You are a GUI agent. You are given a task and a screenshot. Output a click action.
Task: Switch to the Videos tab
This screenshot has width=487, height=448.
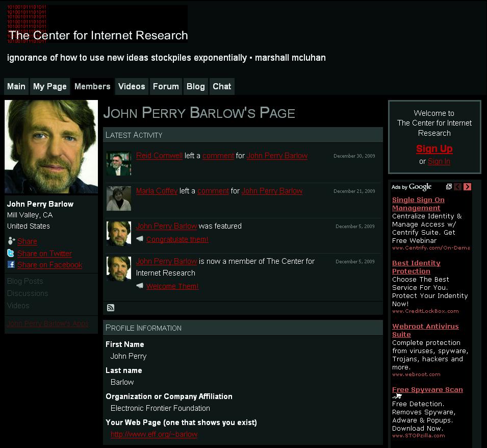pyautogui.click(x=132, y=86)
